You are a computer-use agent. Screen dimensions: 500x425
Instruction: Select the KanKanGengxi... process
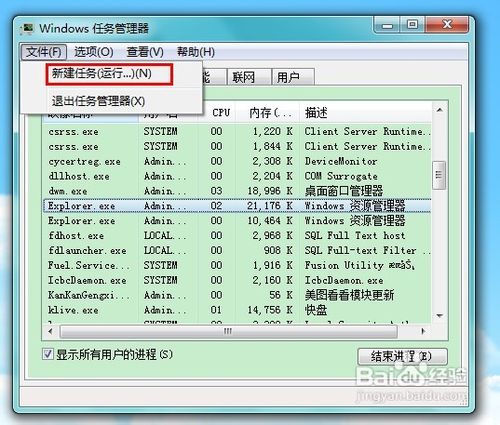coord(237,295)
